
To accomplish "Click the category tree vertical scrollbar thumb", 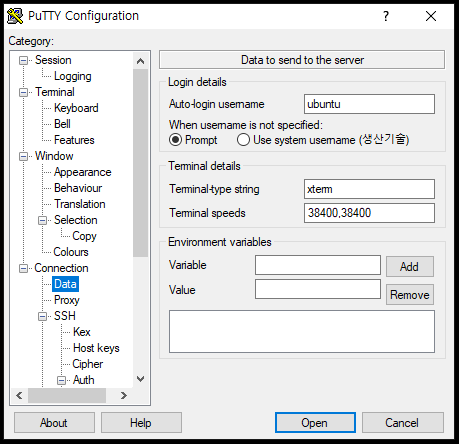I will coord(140,163).
